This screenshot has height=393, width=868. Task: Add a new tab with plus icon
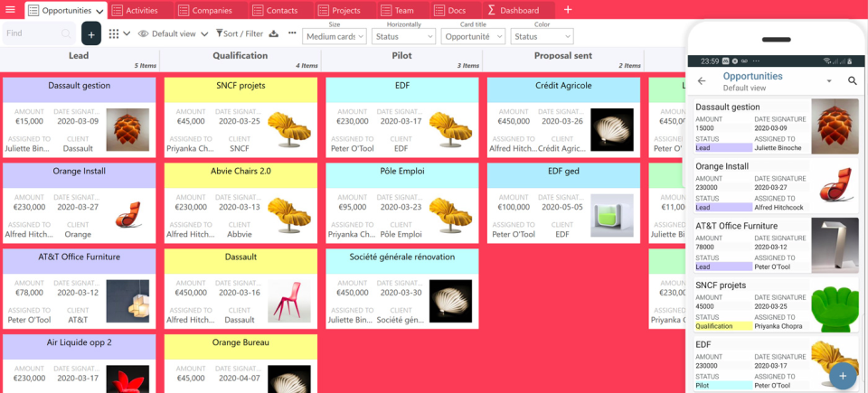point(568,10)
